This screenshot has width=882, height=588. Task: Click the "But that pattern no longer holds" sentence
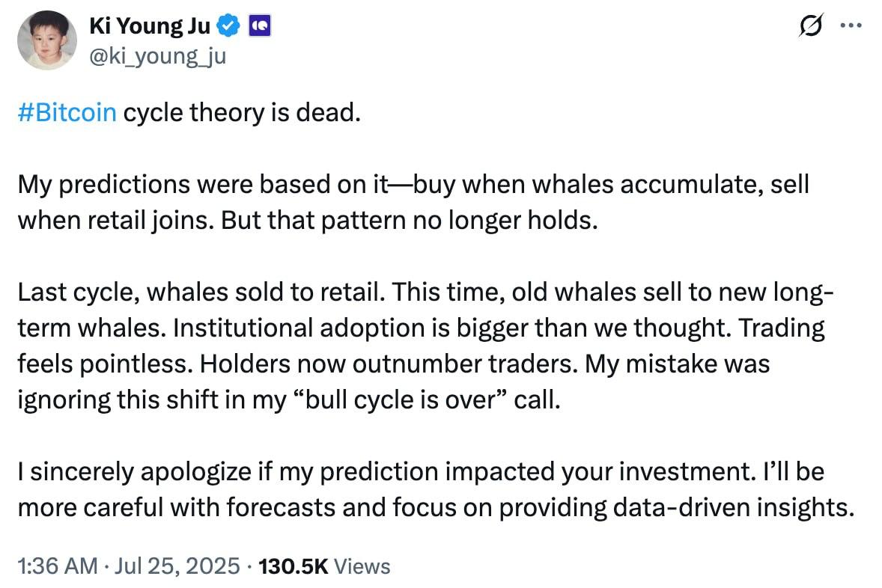pos(410,221)
